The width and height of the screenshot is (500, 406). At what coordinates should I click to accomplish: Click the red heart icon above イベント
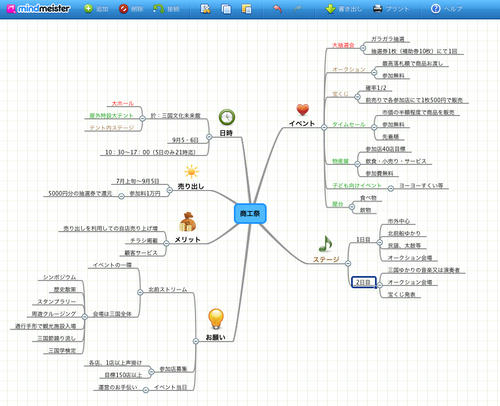tap(303, 110)
